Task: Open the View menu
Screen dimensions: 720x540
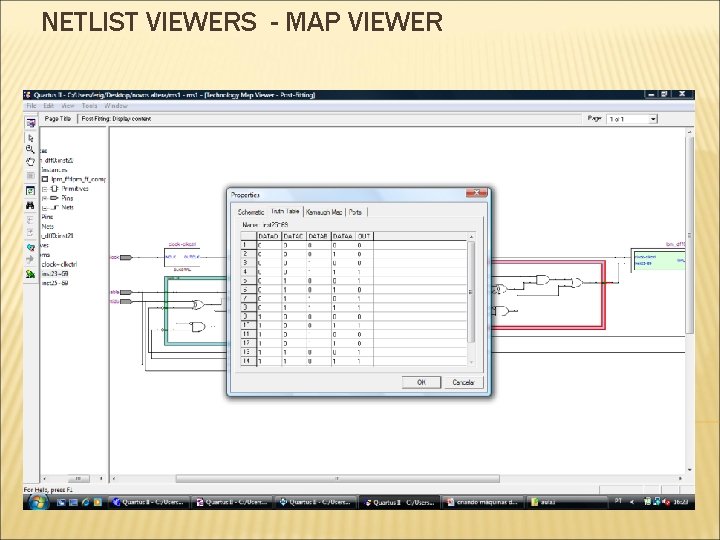Action: pyautogui.click(x=68, y=106)
